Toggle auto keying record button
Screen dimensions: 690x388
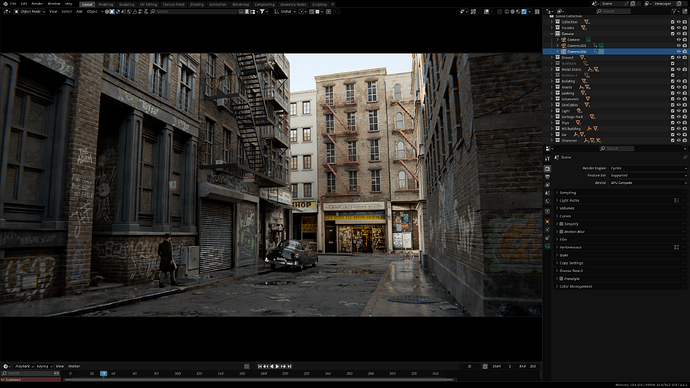pyautogui.click(x=246, y=366)
